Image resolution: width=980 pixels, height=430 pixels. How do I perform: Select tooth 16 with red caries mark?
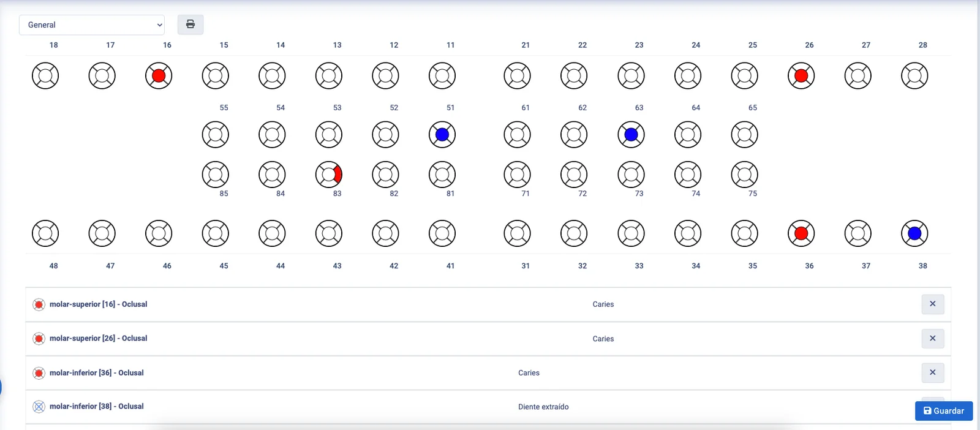[x=159, y=76]
